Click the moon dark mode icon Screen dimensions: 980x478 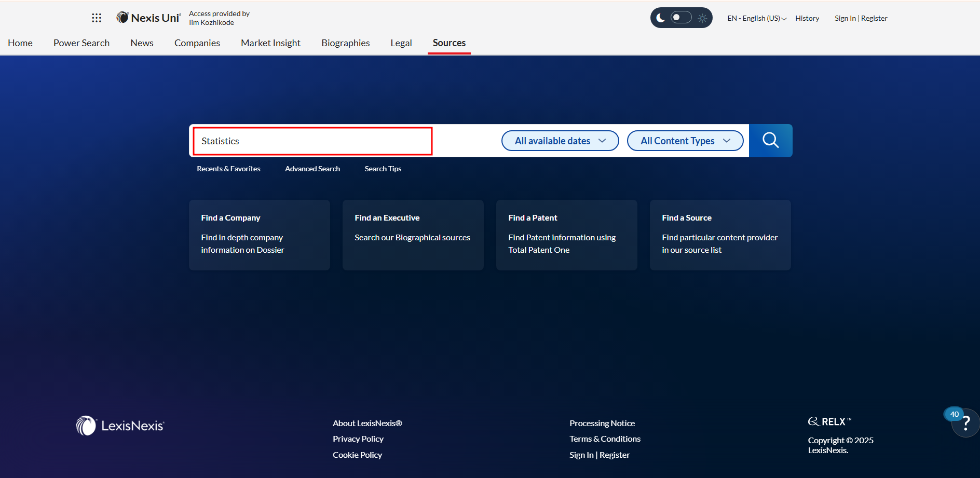(x=660, y=18)
